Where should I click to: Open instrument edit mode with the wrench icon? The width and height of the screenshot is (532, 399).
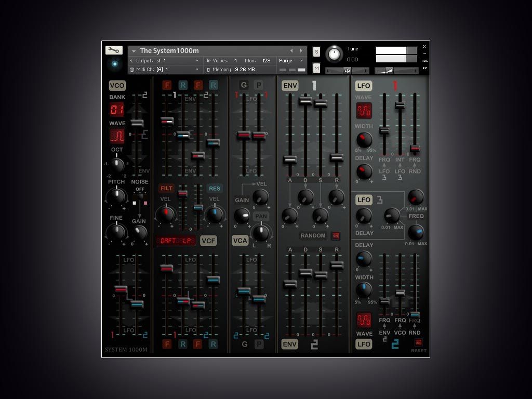114,50
